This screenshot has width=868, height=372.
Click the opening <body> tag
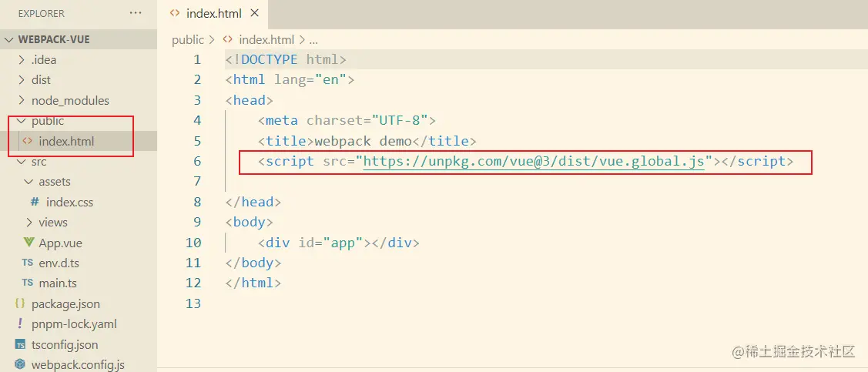pos(250,222)
